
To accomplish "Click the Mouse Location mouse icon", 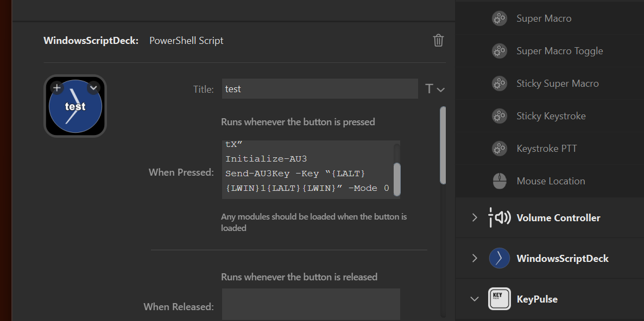I will point(499,181).
